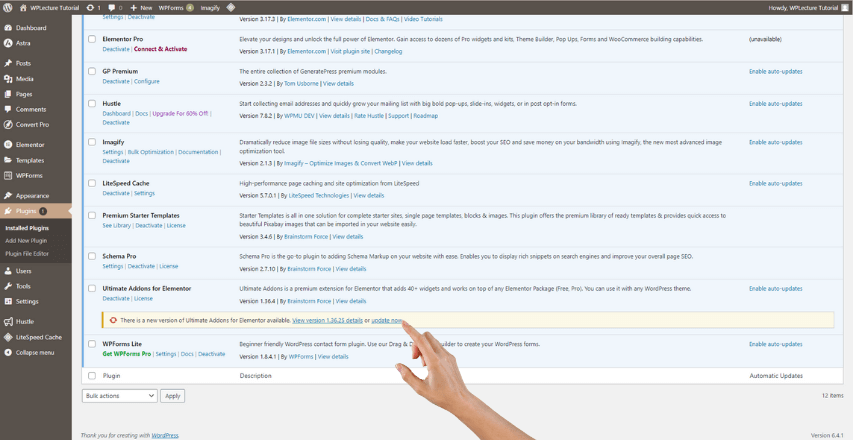This screenshot has width=853, height=440.
Task: Open the Astra sidebar icon
Action: tap(8, 43)
